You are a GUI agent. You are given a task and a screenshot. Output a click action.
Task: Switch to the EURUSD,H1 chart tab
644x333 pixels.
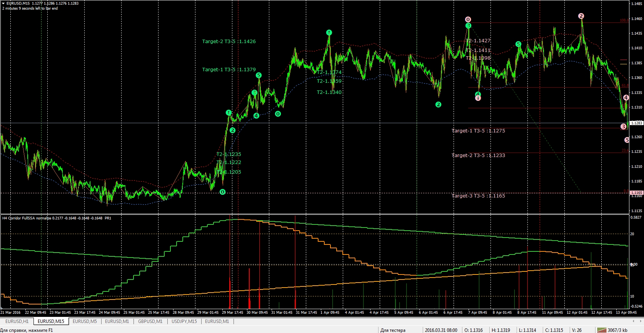[x=17, y=321]
